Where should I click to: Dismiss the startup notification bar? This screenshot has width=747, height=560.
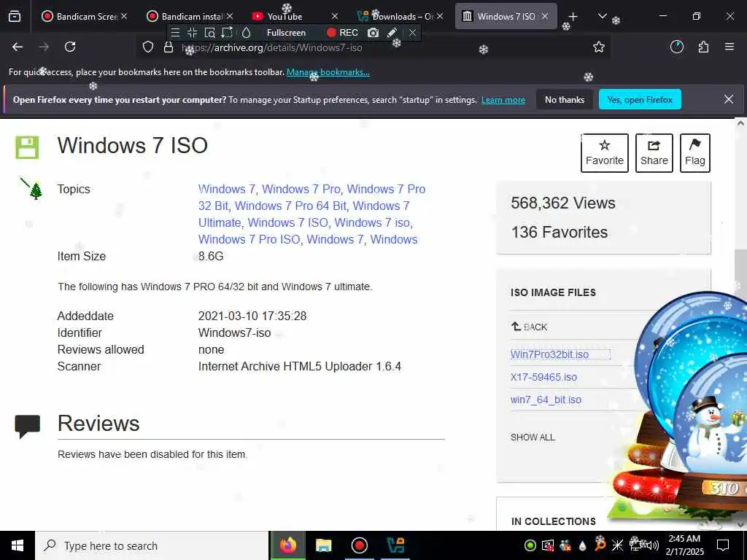729,99
